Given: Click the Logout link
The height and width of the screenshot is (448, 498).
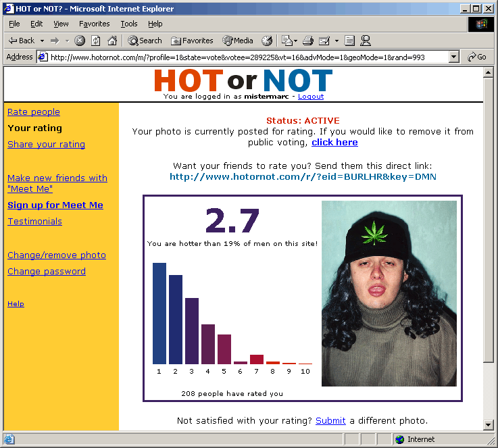Looking at the screenshot, I should click(x=311, y=97).
